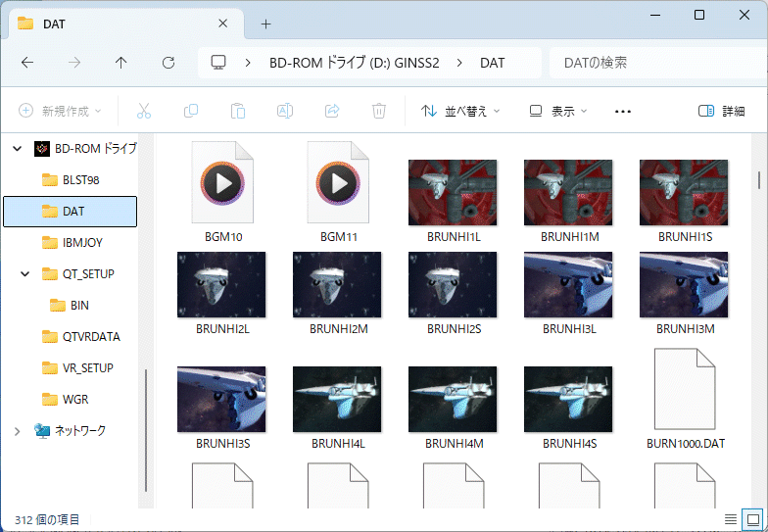Select the BURN1000.DAT file icon
This screenshot has height=532, width=768.
[685, 388]
